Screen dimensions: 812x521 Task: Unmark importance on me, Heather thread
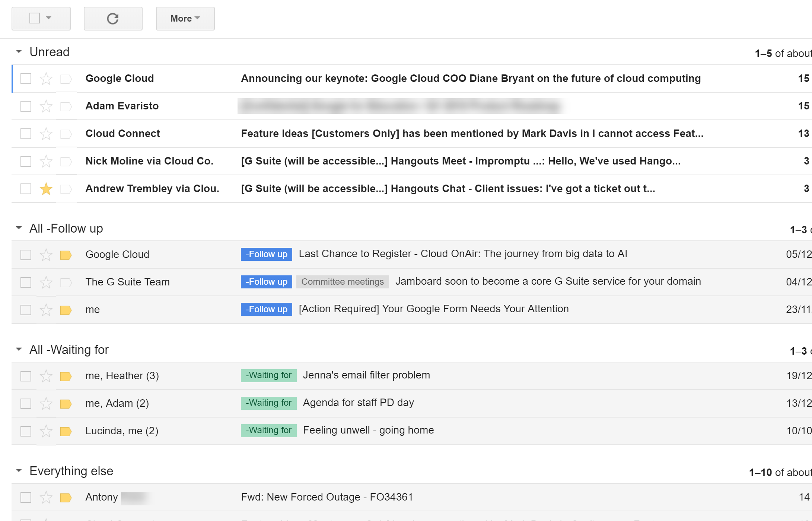66,376
